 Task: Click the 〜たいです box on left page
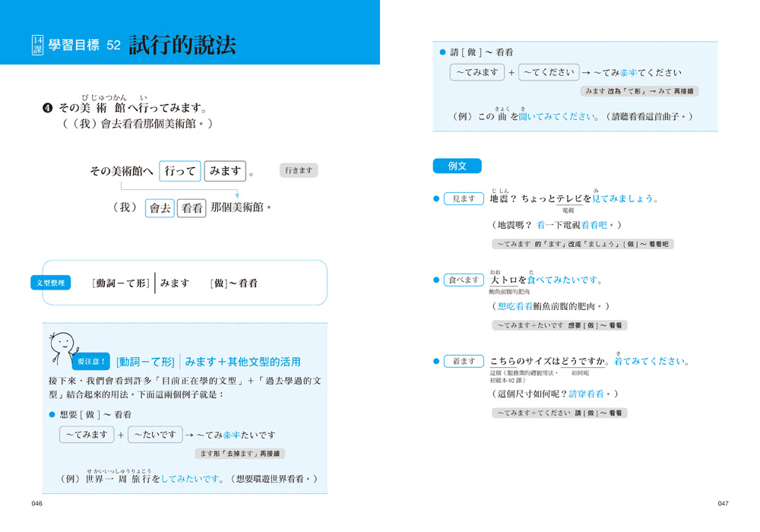(x=155, y=435)
